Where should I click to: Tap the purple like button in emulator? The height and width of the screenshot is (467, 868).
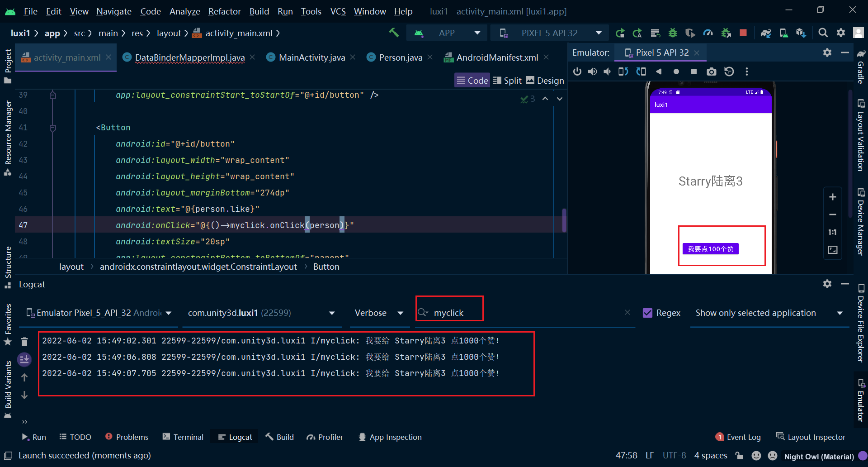coord(710,249)
